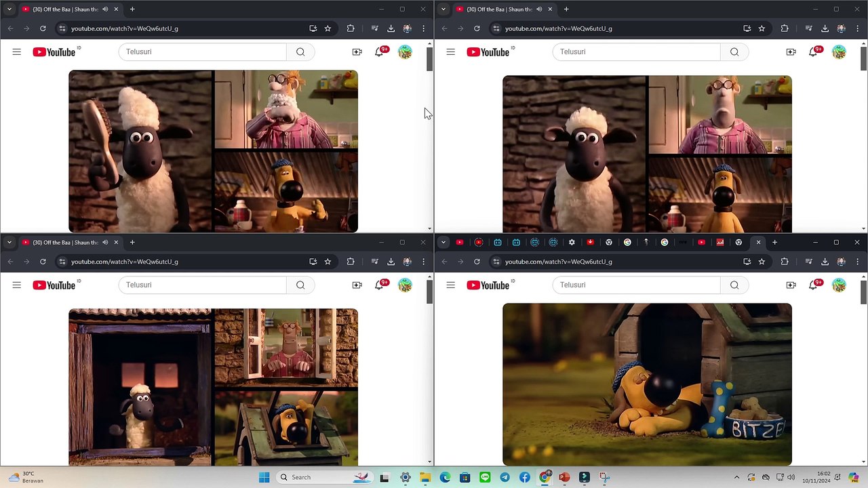Screen dimensions: 868x488
Task: Click the Telusuri search field in the bottom-right window
Action: pos(637,285)
